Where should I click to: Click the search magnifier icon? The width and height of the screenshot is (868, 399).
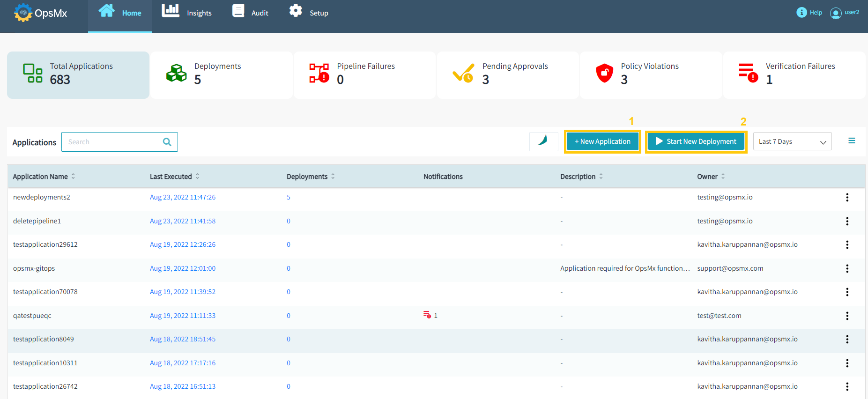(x=167, y=142)
